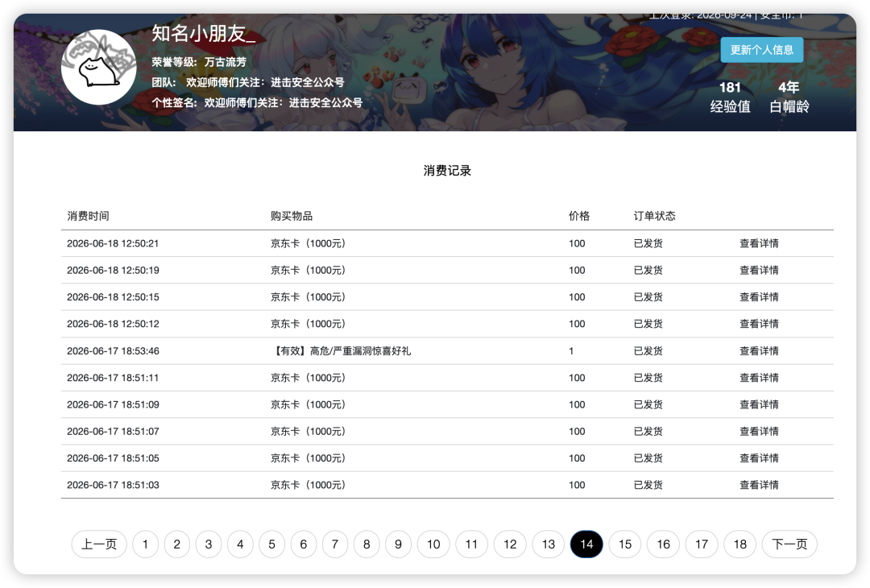
Task: Open page 4 of records
Action: (240, 545)
